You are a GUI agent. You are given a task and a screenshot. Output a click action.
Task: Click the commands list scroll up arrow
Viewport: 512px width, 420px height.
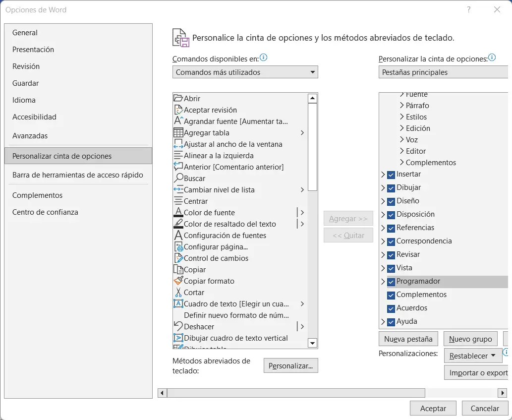pos(312,98)
